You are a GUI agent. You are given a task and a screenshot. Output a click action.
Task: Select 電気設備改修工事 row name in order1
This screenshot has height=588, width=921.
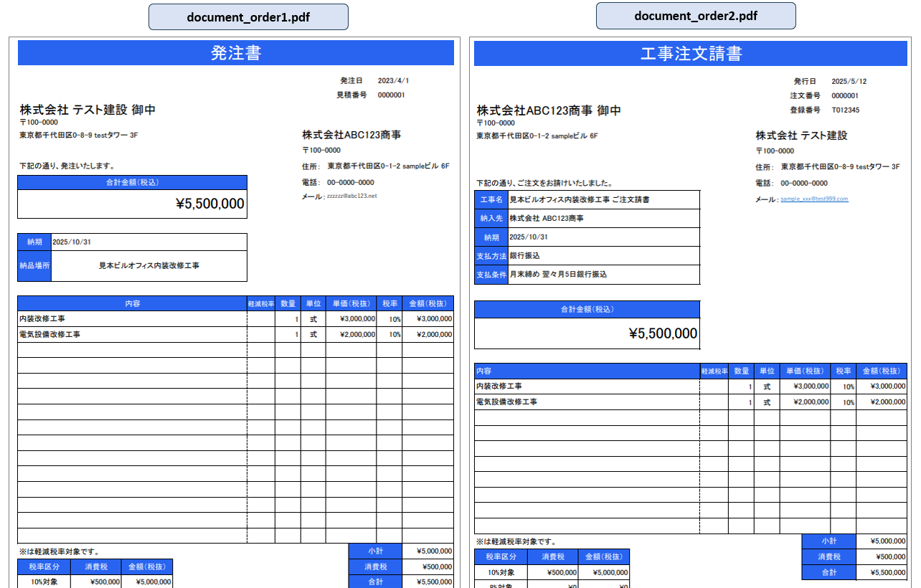point(49,334)
